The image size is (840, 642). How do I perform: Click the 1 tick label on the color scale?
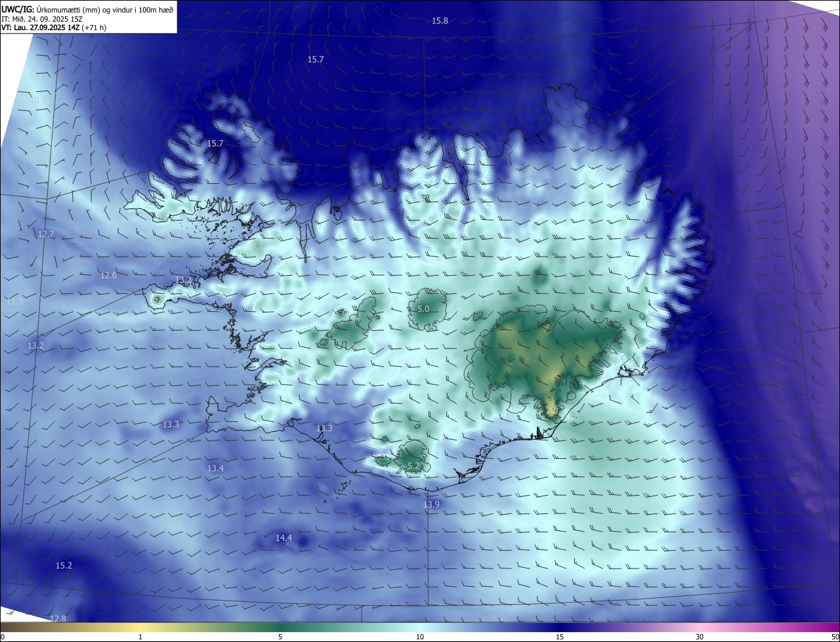pos(140,637)
